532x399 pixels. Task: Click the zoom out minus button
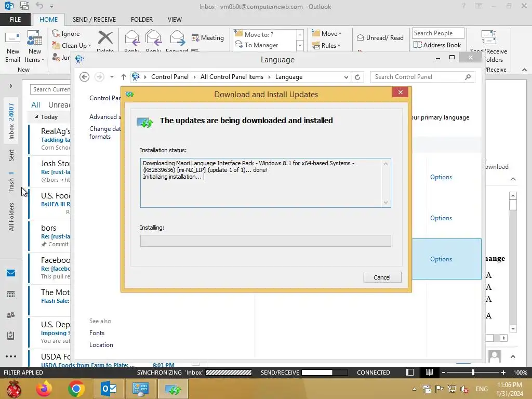click(444, 372)
